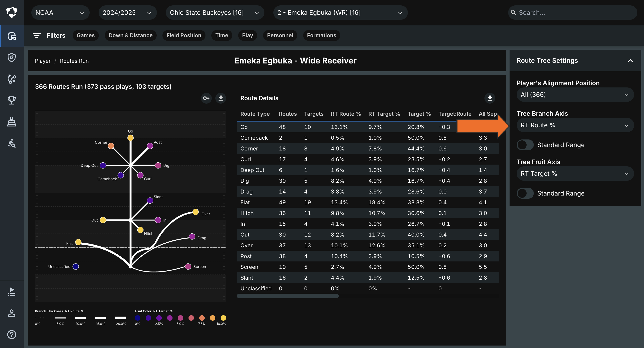The image size is (644, 348).
Task: Open the Tree Fruit Axis RT Target % dropdown
Action: (x=575, y=174)
